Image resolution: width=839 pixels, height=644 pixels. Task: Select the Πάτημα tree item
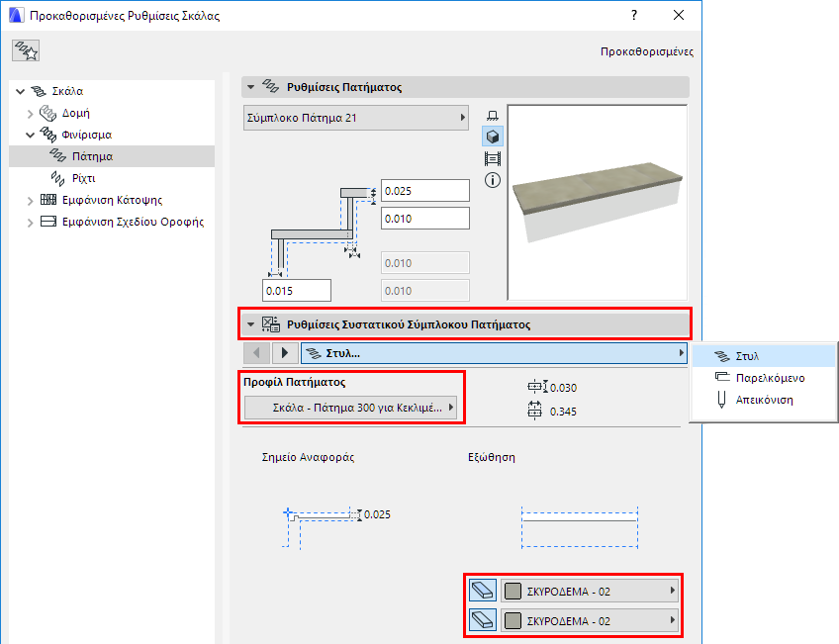pyautogui.click(x=112, y=156)
